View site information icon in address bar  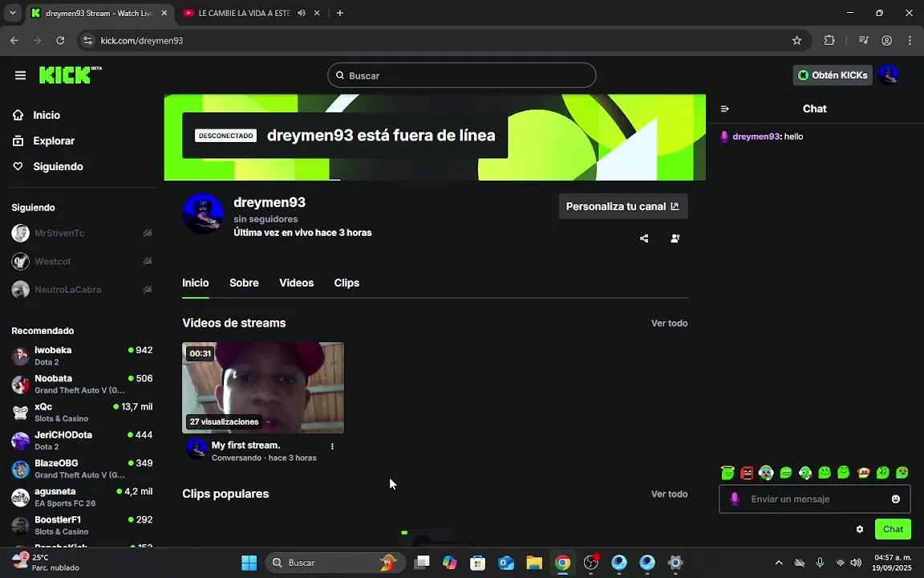[x=87, y=41]
